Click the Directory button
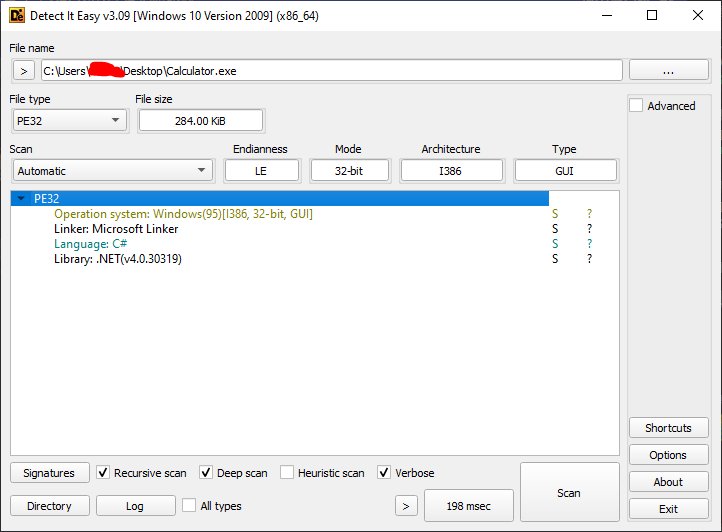 click(49, 506)
